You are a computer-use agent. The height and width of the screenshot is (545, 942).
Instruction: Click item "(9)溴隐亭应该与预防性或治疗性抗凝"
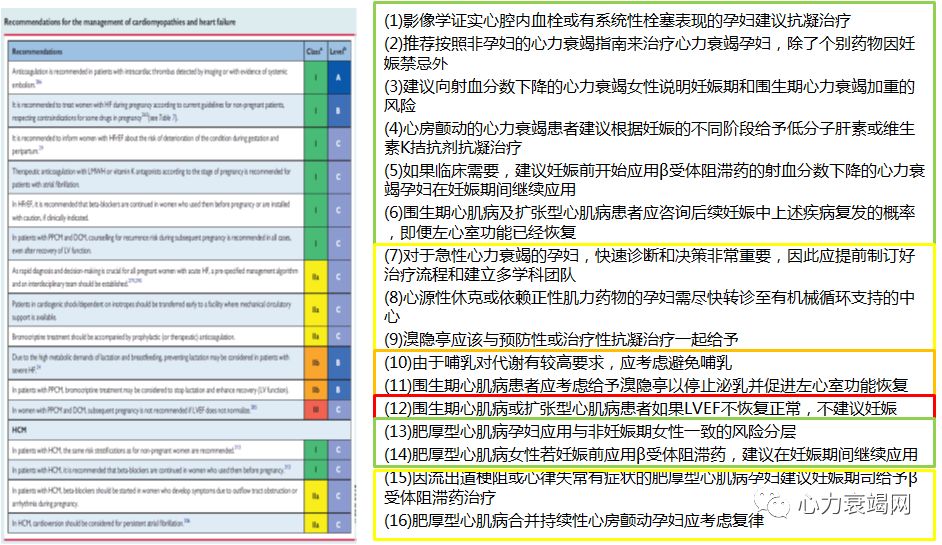click(x=561, y=339)
